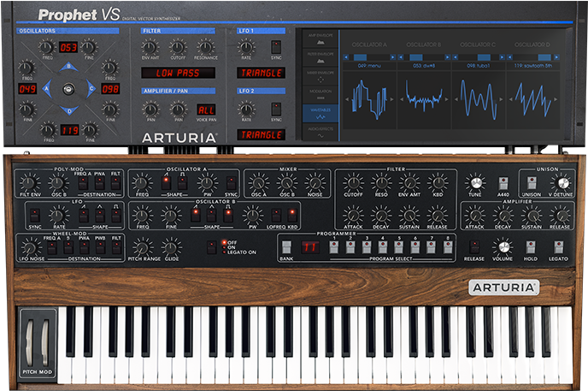This screenshot has height=391, width=588.
Task: Select the A vector joystick arrow
Action: pos(47,89)
